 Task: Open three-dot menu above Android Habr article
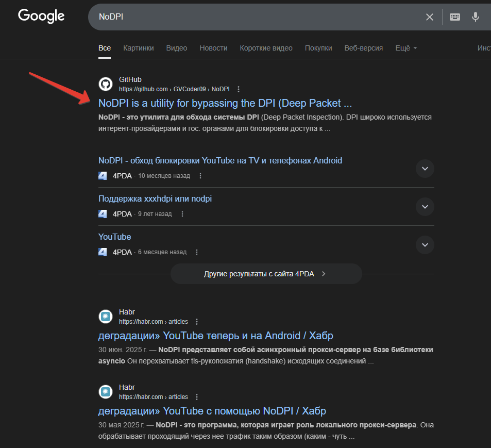(x=197, y=322)
